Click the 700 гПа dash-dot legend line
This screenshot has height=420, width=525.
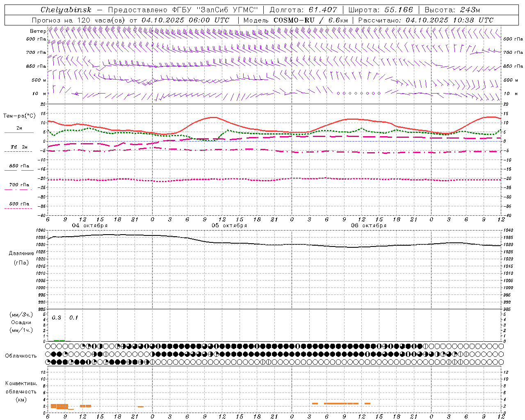click(18, 189)
